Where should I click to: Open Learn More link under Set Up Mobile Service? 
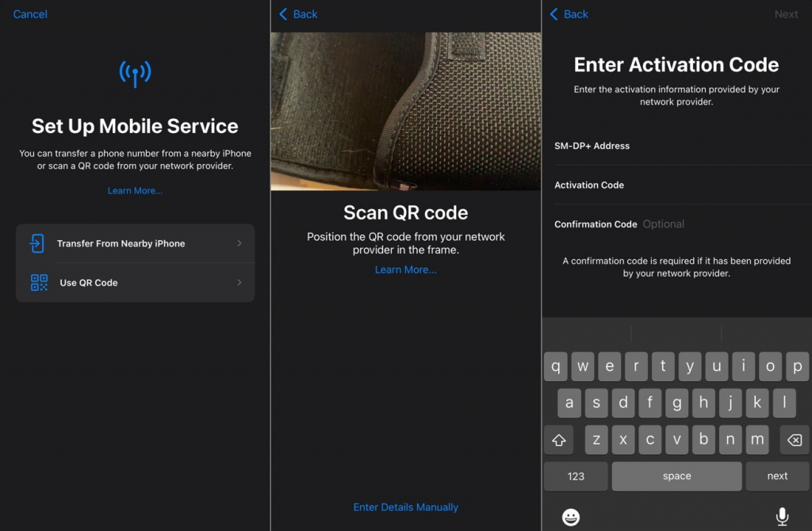pyautogui.click(x=135, y=190)
